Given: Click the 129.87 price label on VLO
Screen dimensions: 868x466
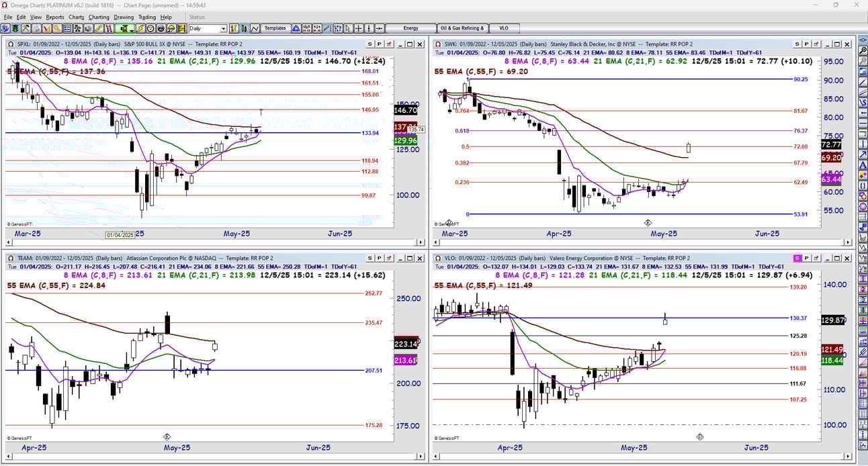Looking at the screenshot, I should (833, 320).
